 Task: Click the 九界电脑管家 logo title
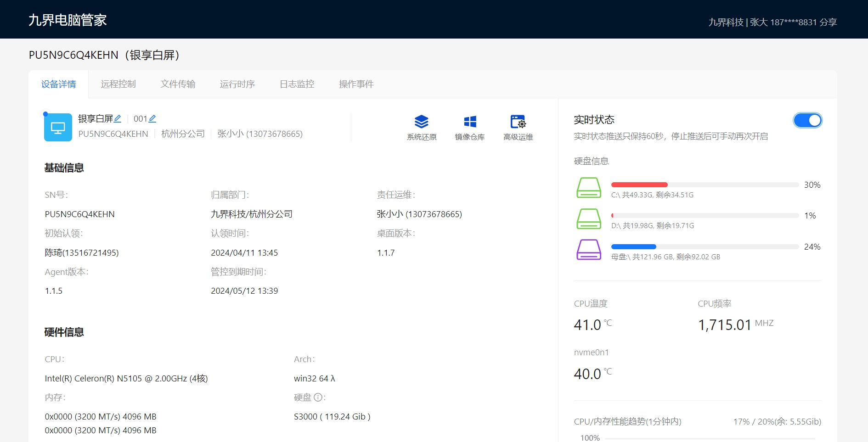(x=68, y=20)
